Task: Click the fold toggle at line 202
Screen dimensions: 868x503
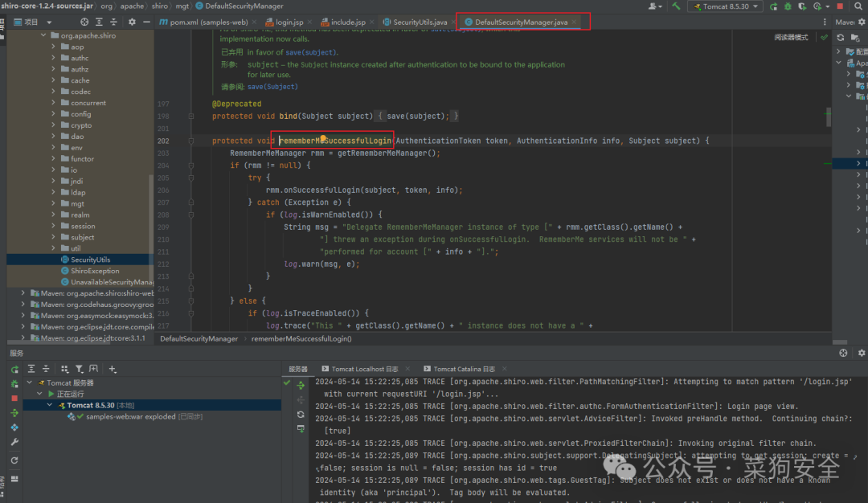Action: click(191, 141)
